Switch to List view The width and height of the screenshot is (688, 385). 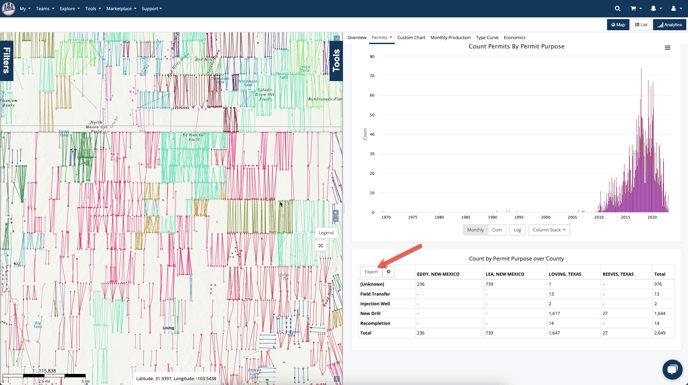tap(641, 25)
